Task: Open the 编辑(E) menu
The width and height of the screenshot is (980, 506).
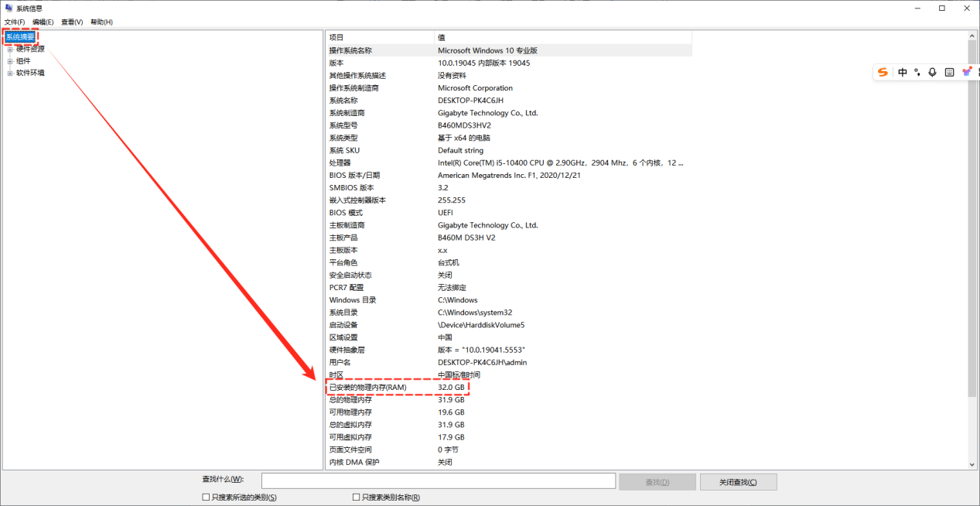Action: 43,22
